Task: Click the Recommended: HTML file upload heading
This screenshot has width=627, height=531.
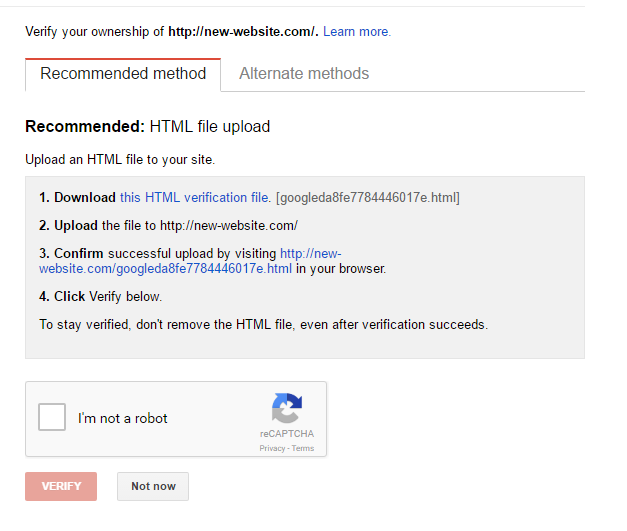Action: click(x=148, y=126)
